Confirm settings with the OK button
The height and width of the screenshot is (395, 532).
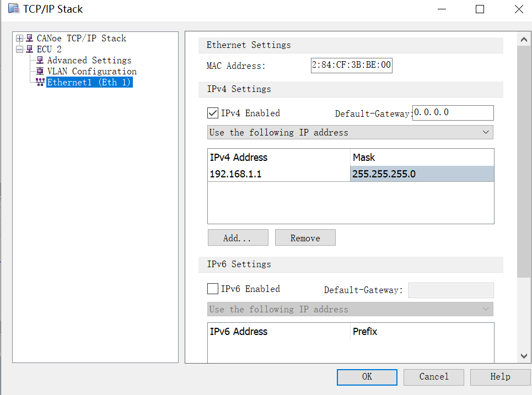point(367,377)
